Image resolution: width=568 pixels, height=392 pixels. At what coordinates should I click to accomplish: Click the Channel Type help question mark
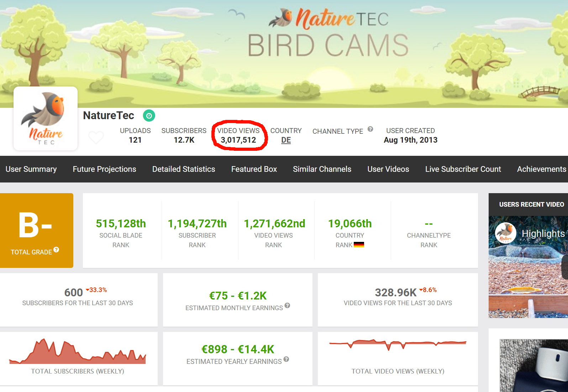click(370, 129)
